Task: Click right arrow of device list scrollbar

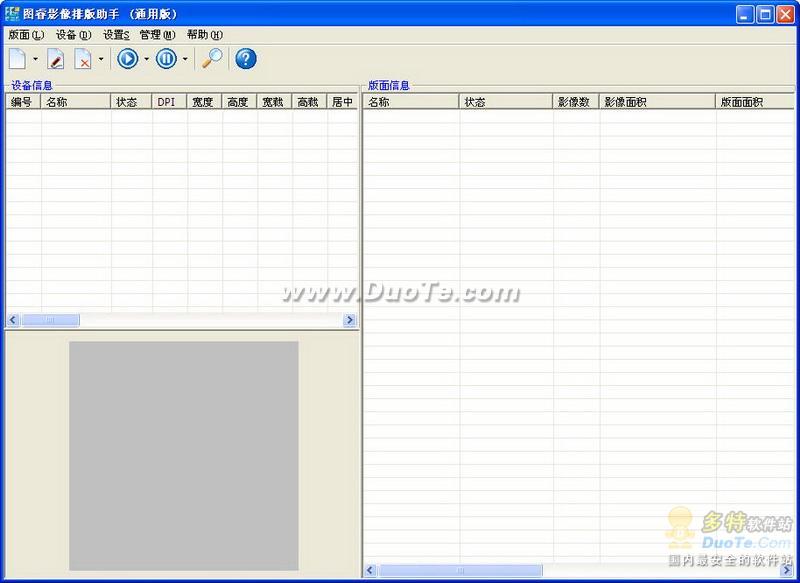Action: [350, 320]
